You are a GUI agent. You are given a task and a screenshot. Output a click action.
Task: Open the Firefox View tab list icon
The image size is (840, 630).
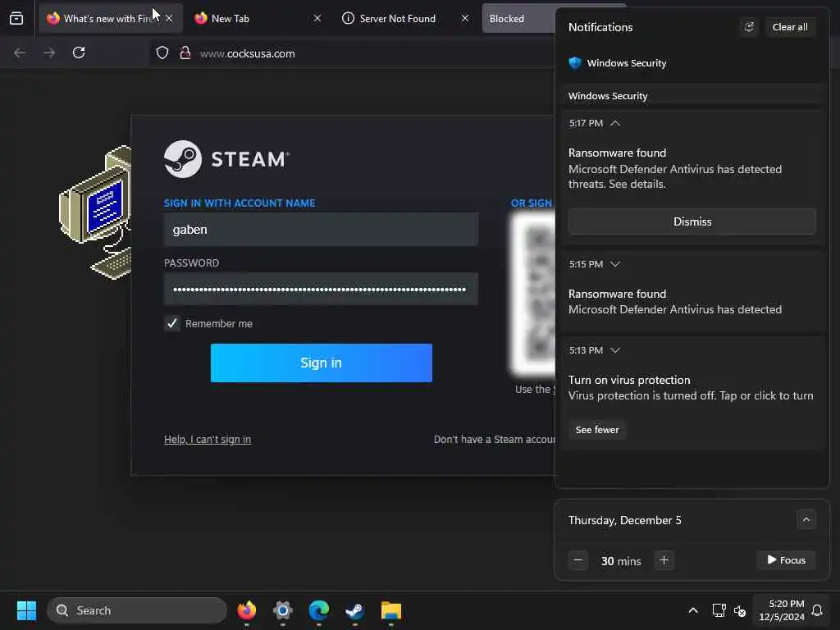16,18
